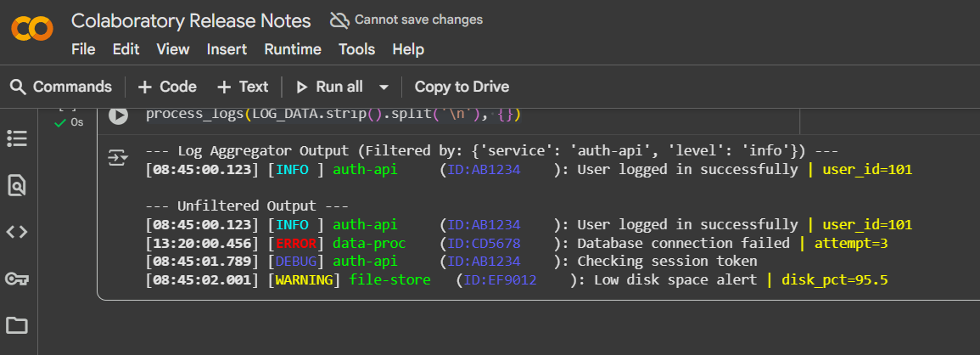The height and width of the screenshot is (355, 980).
Task: Add a new Text cell
Action: [243, 87]
